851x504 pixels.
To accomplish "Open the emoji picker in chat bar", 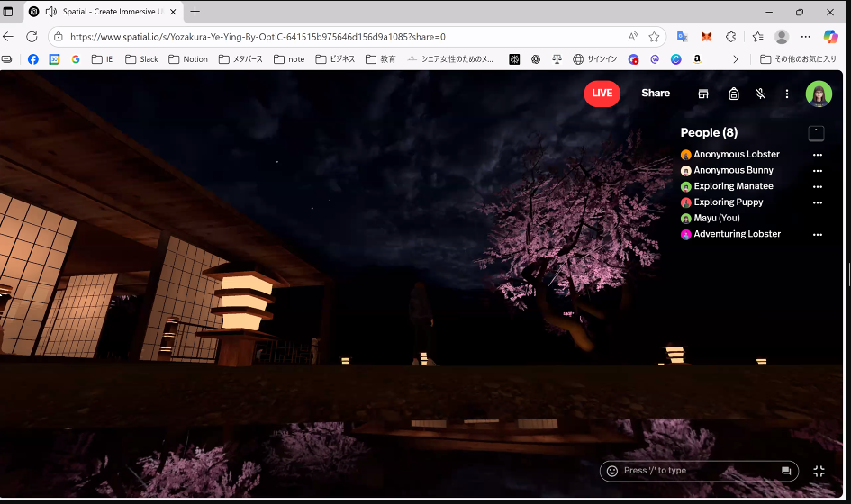I will 612,471.
